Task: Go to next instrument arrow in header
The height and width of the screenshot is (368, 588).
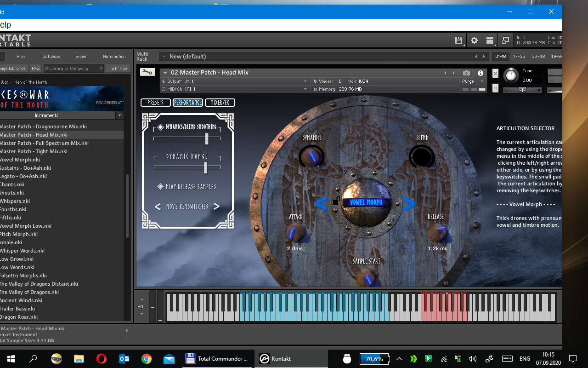Action: coord(454,73)
